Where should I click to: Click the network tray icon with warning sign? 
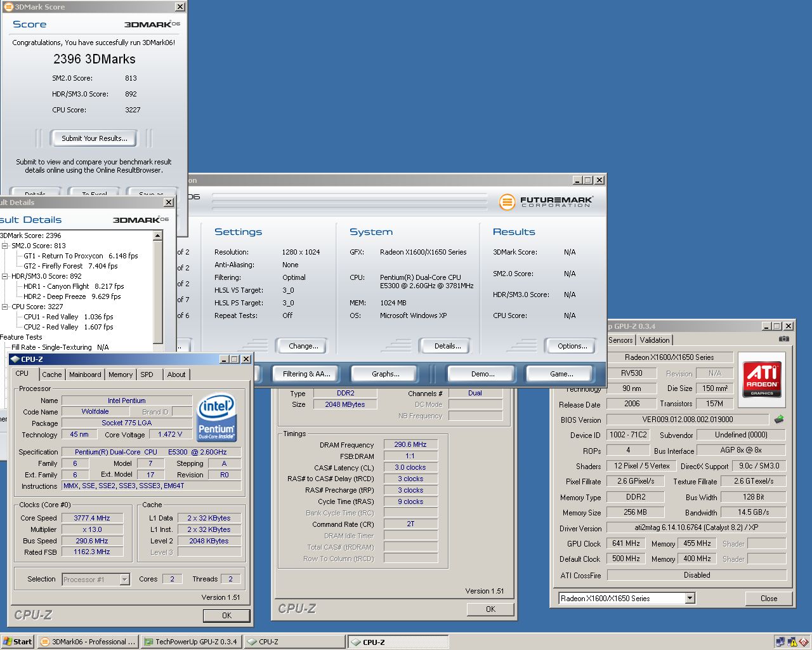point(792,642)
